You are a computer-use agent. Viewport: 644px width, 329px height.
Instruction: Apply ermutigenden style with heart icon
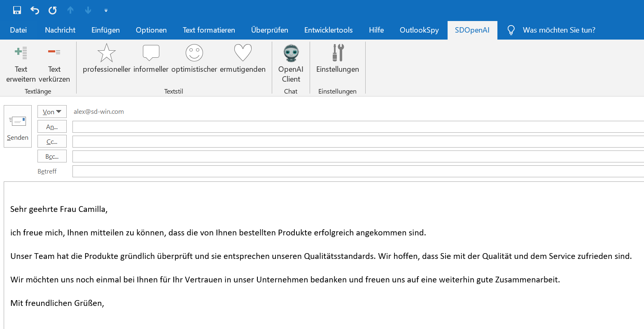243,59
